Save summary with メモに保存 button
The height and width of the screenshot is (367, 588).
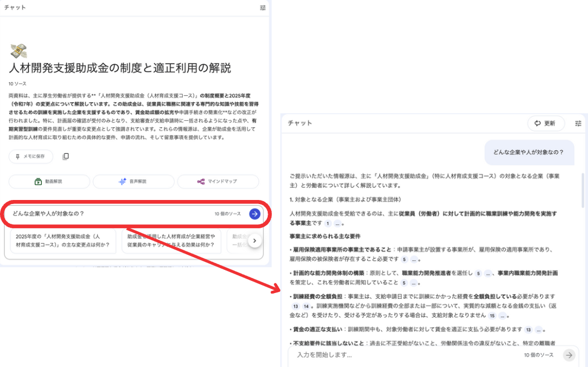coord(31,157)
